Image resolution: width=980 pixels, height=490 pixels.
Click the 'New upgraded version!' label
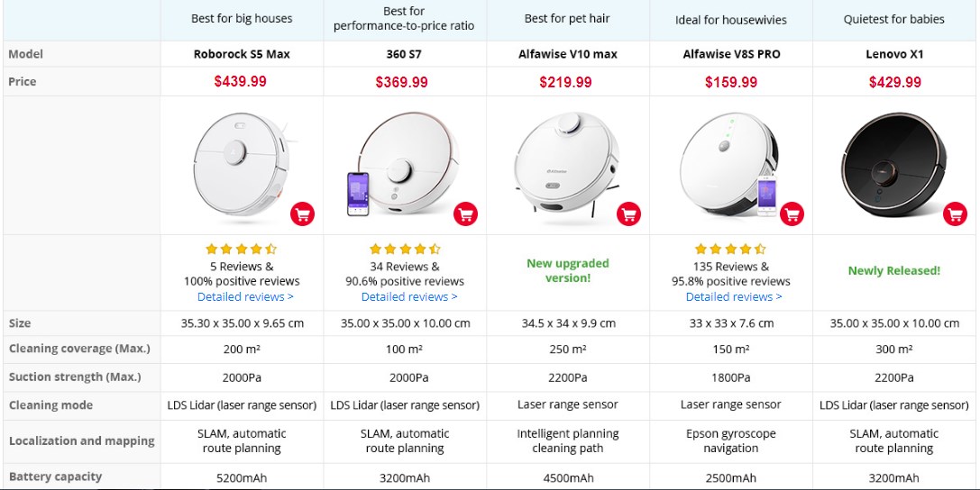(x=567, y=270)
